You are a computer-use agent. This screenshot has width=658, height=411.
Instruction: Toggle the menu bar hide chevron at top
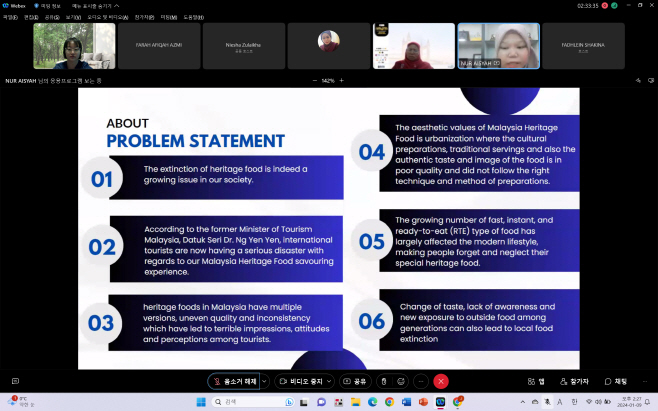(x=117, y=6)
